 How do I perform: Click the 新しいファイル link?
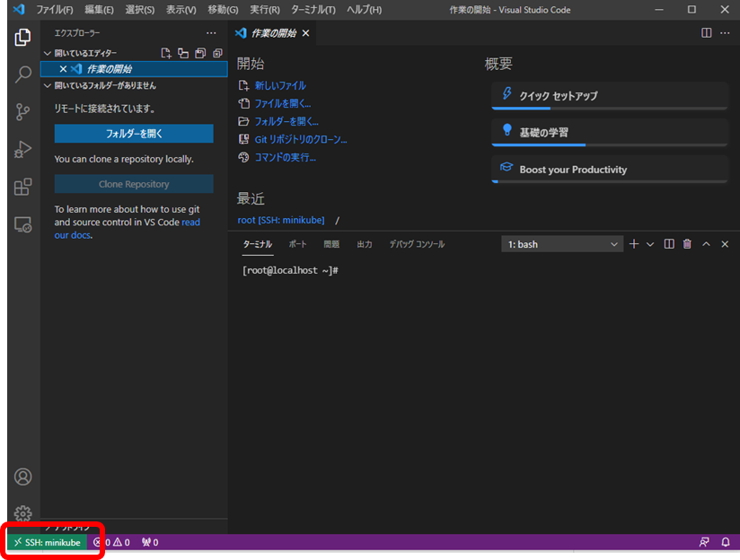pyautogui.click(x=280, y=85)
